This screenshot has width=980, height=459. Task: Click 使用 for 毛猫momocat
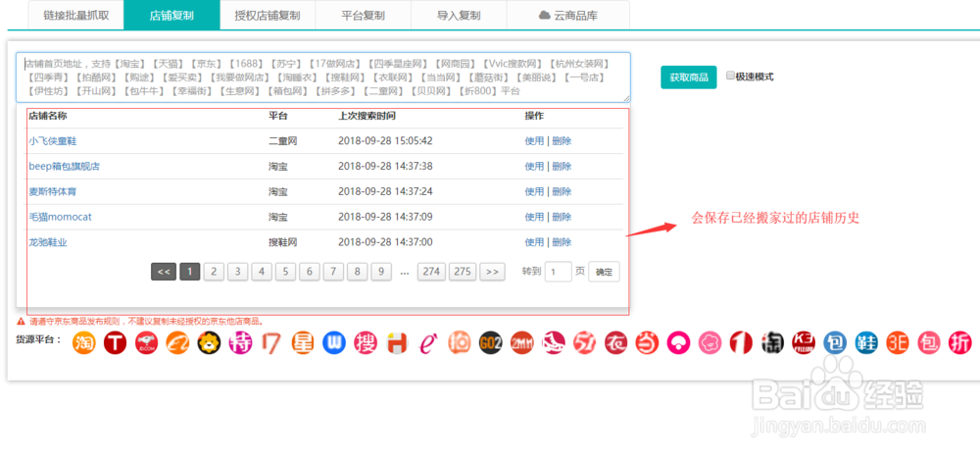[x=534, y=217]
